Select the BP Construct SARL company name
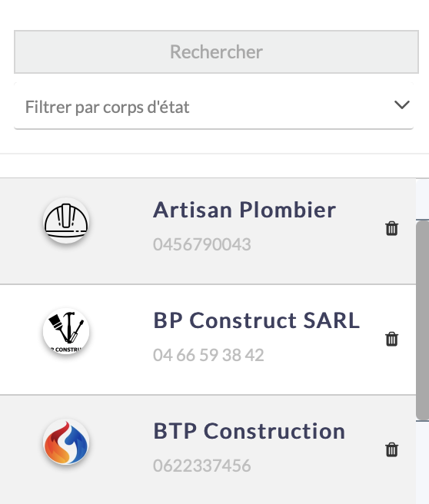Image resolution: width=429 pixels, height=504 pixels. 256,320
